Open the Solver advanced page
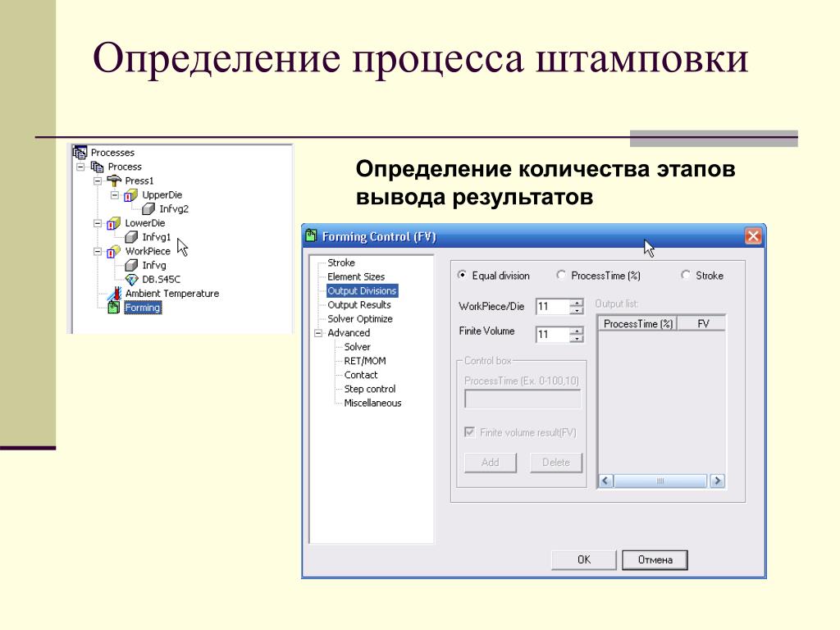 tap(358, 347)
